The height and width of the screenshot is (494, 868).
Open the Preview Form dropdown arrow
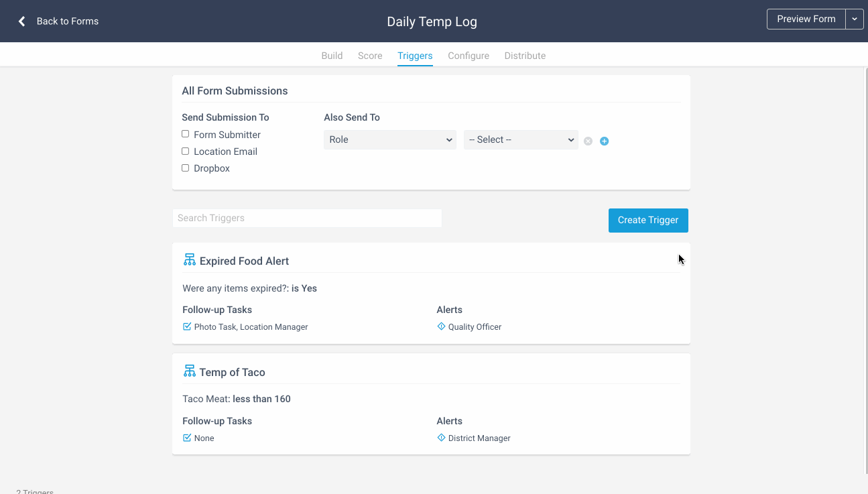[855, 19]
